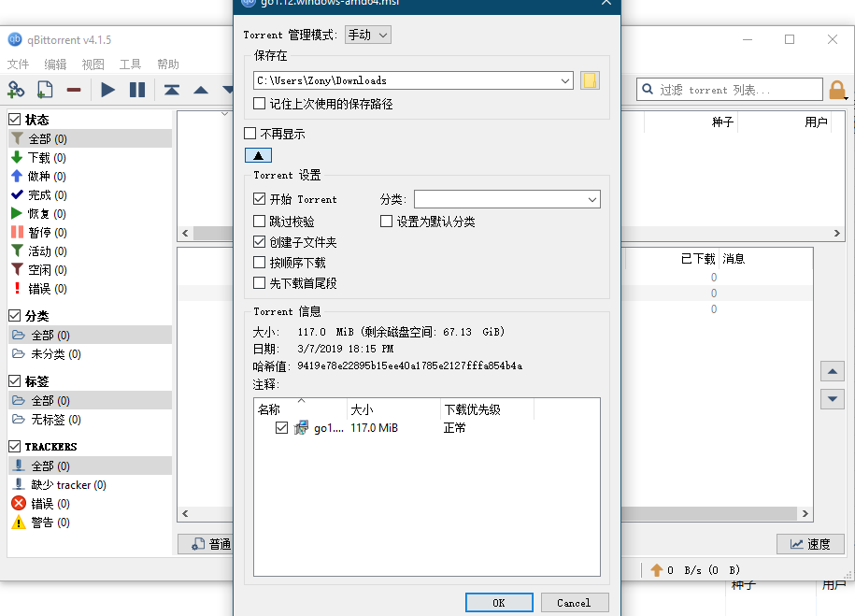Select the 做种 (0) status filter
The height and width of the screenshot is (616, 855).
pos(90,177)
